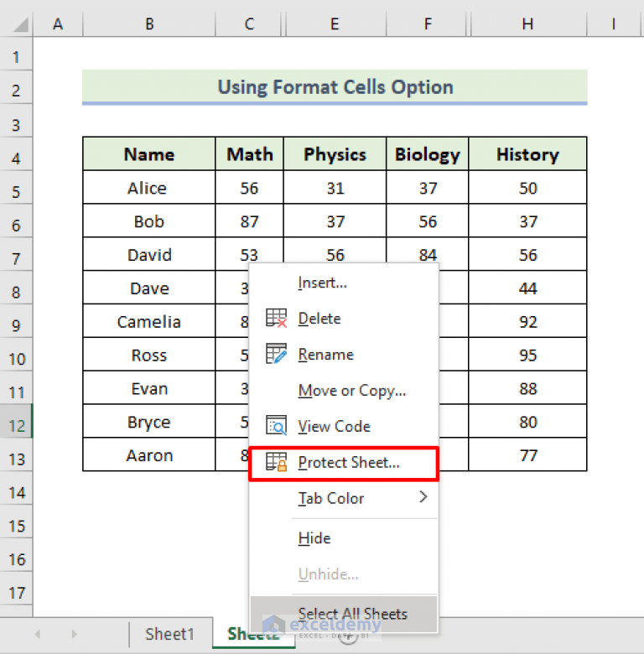Image resolution: width=644 pixels, height=654 pixels.
Task: Open the Tab Color menu entry
Action: [344, 498]
